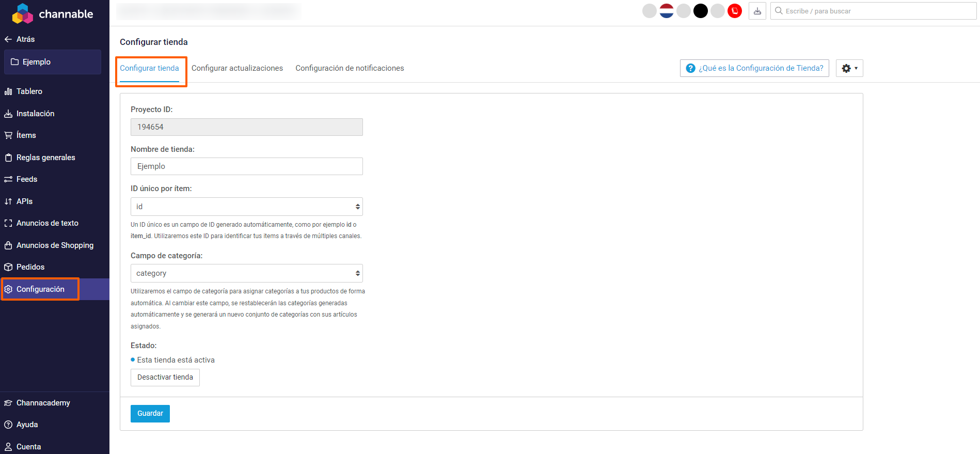This screenshot has height=454, width=980.
Task: Open ¿Qué es la Configuración de Tienda? link
Action: 754,68
